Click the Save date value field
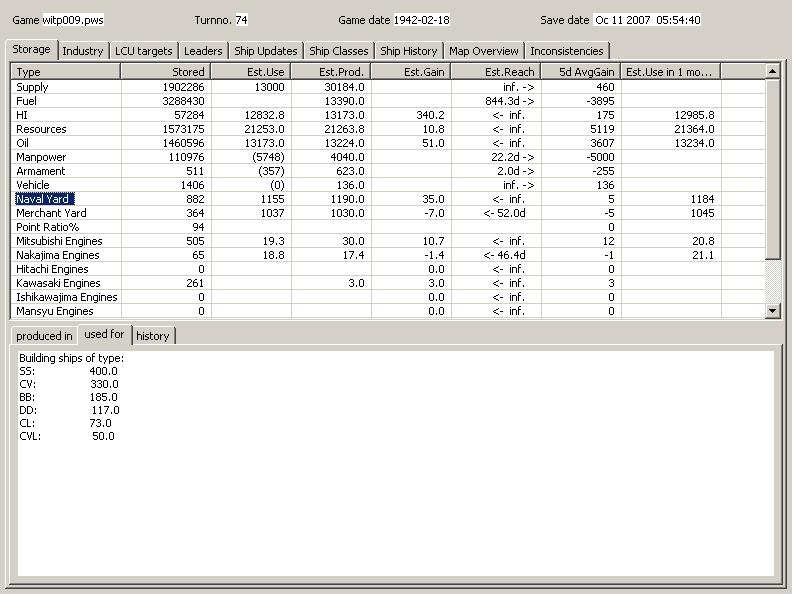The width and height of the screenshot is (792, 594). 647,20
